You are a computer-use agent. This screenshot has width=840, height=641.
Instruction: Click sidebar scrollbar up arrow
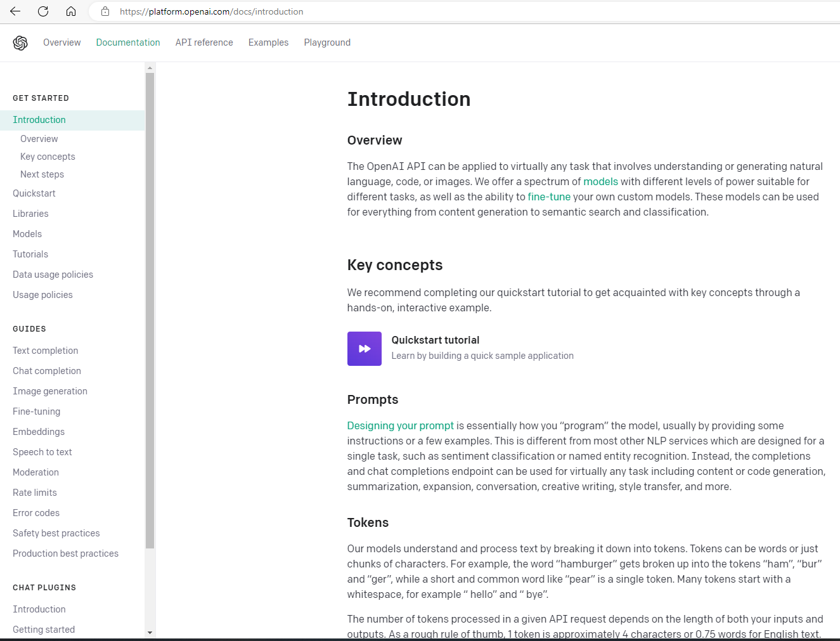point(150,67)
